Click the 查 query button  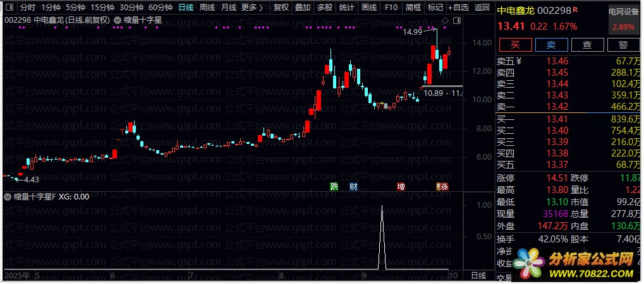coord(587,45)
